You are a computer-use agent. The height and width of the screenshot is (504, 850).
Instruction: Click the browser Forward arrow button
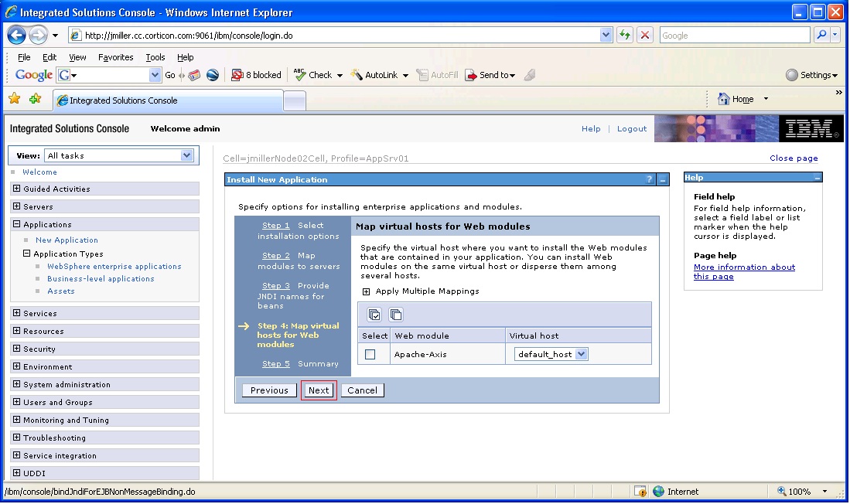pos(38,36)
